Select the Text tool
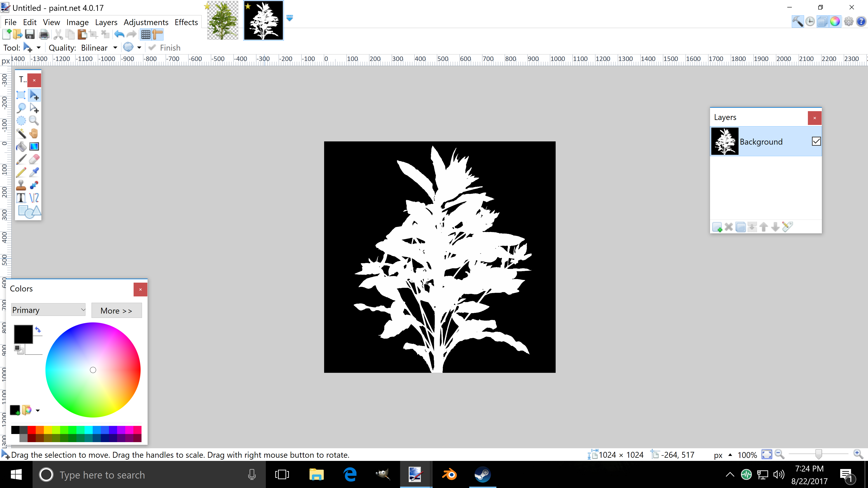This screenshot has height=488, width=868. 21,198
